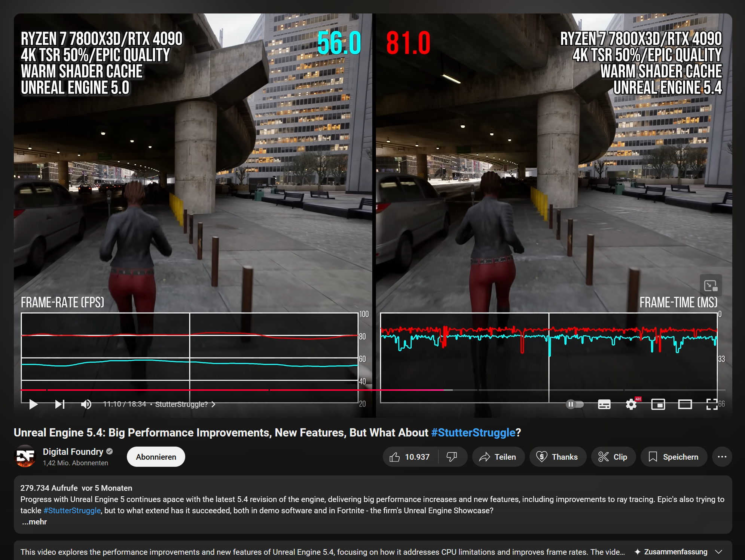745x560 pixels.
Task: Dislike the video
Action: [x=452, y=457]
